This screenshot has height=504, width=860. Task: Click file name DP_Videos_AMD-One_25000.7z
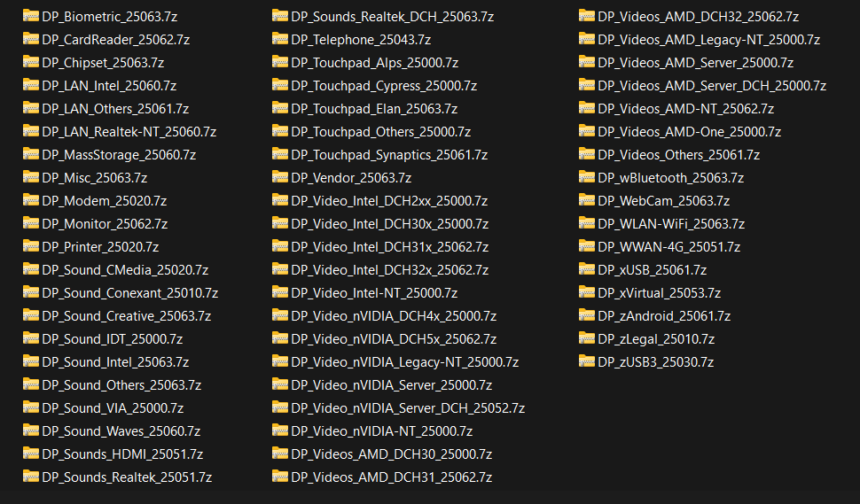pos(690,132)
